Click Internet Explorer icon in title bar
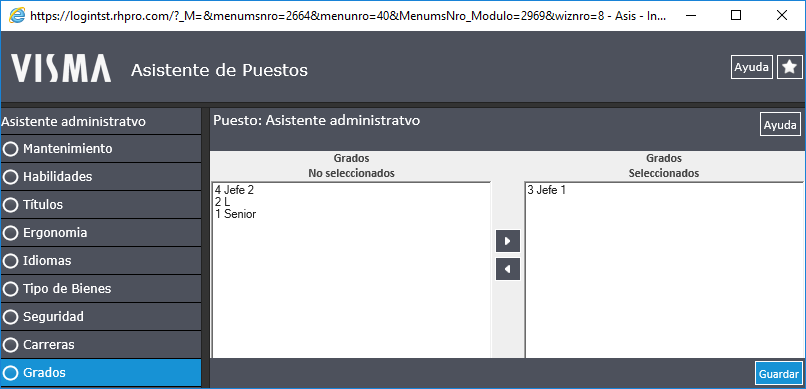 (x=17, y=15)
